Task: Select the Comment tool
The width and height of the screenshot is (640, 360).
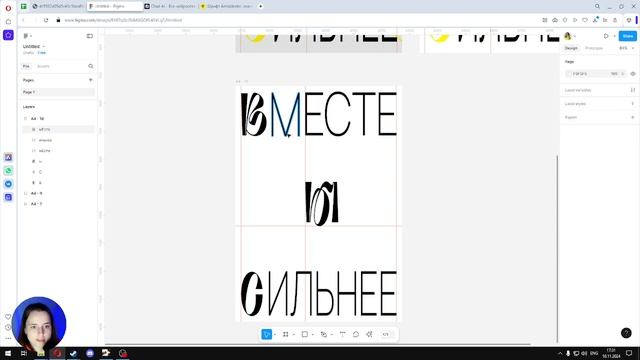Action: tap(356, 334)
